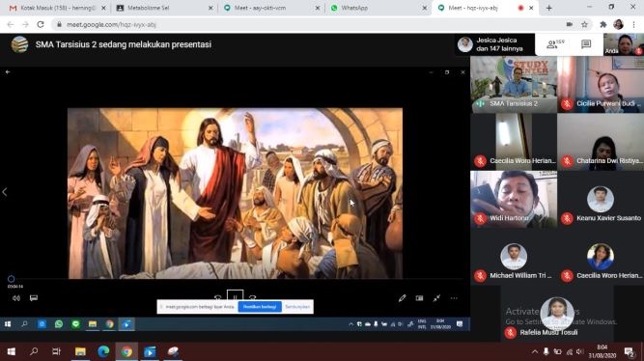Open the player's three-dots more options
Image resolution: width=644 pixels, height=361 pixels.
click(x=454, y=298)
